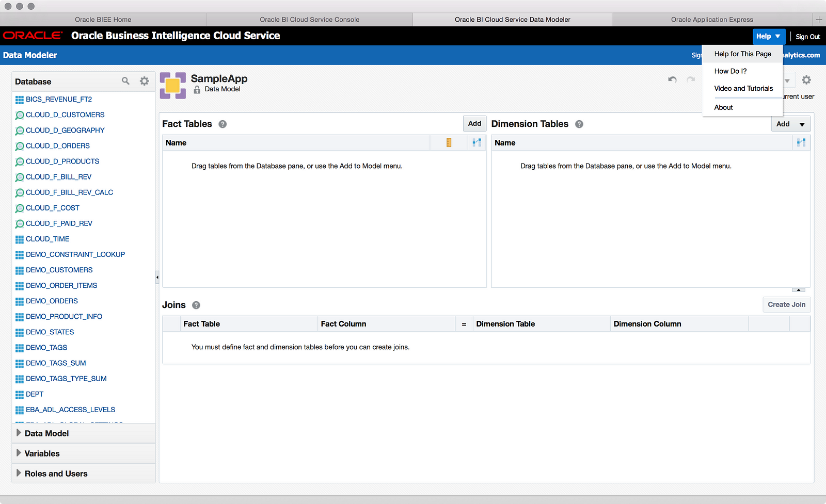Collapse the left Database pane handle
The height and width of the screenshot is (504, 826).
(x=157, y=278)
